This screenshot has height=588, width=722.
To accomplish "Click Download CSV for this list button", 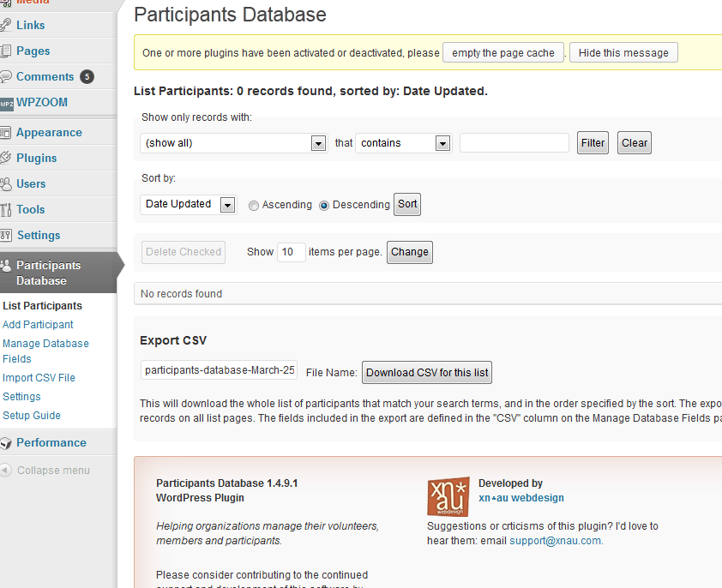I will [x=427, y=373].
